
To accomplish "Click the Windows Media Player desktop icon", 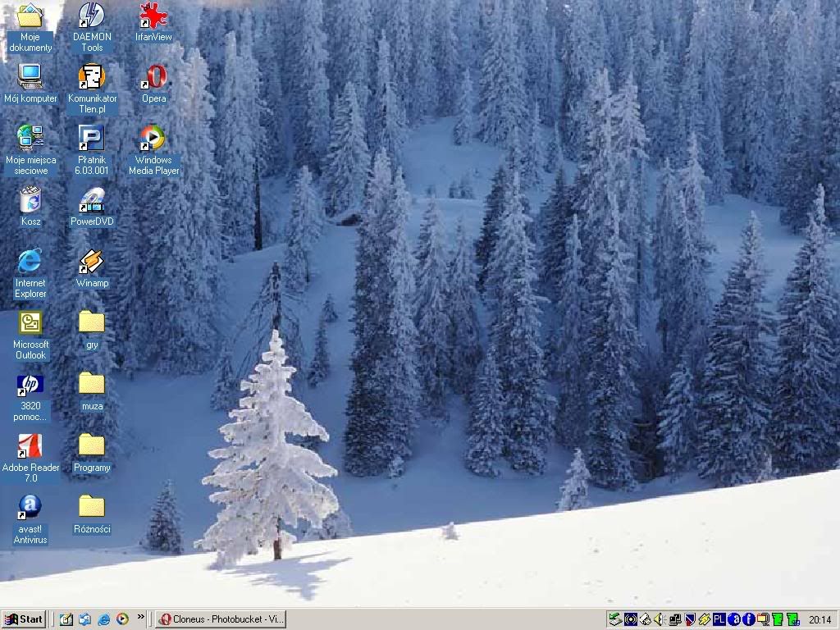I will (153, 139).
